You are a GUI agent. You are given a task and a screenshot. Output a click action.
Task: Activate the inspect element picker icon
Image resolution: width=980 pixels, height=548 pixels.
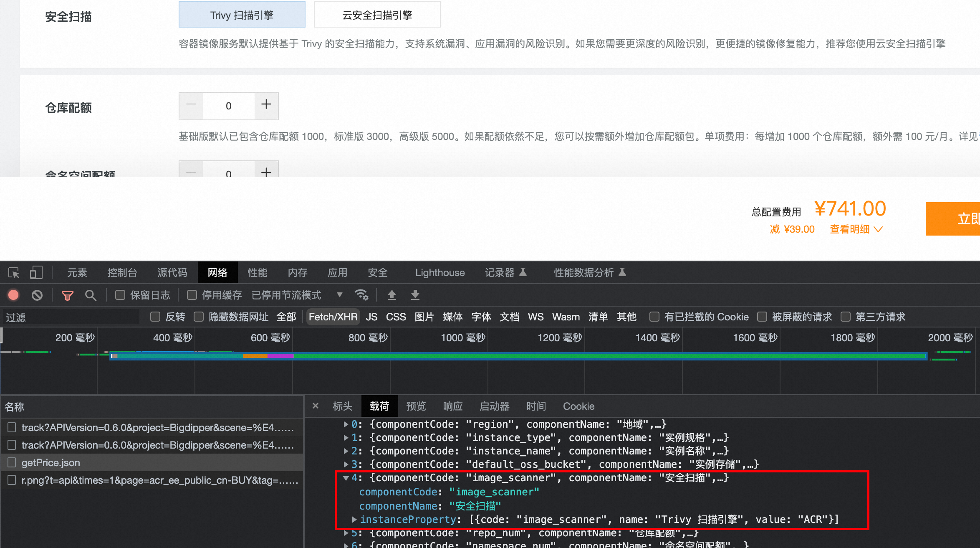pos(14,273)
